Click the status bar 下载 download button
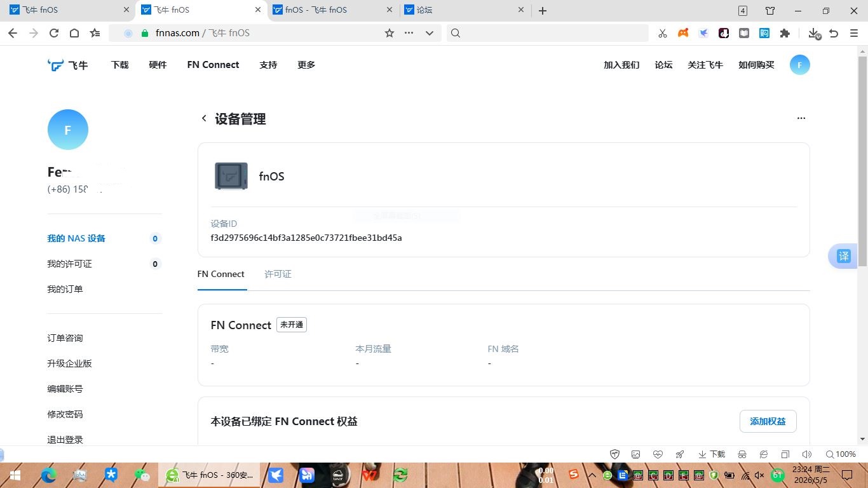This screenshot has height=488, width=868. point(712,454)
